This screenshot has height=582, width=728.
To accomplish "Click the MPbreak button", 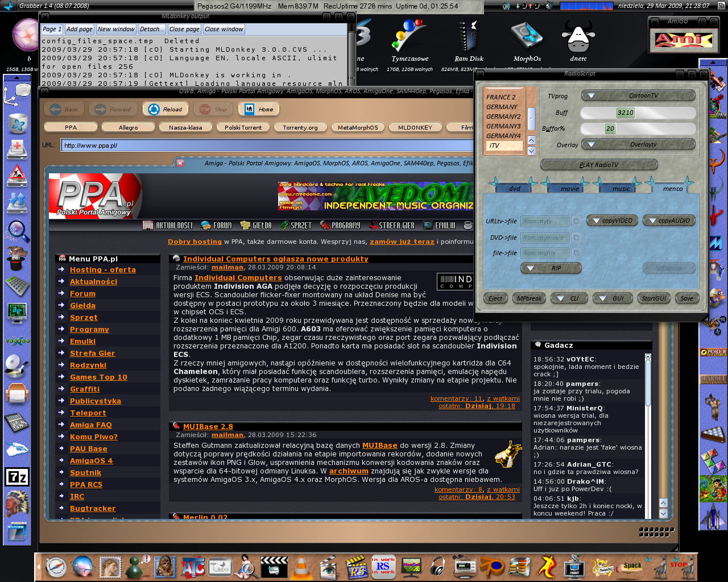I will tap(529, 298).
